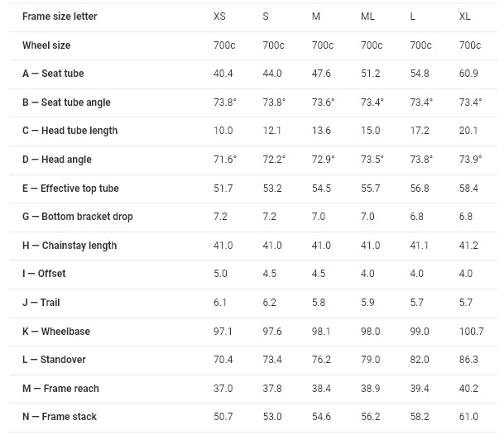This screenshot has width=504, height=435.
Task: Click the XL frame size column header
Action: click(466, 17)
